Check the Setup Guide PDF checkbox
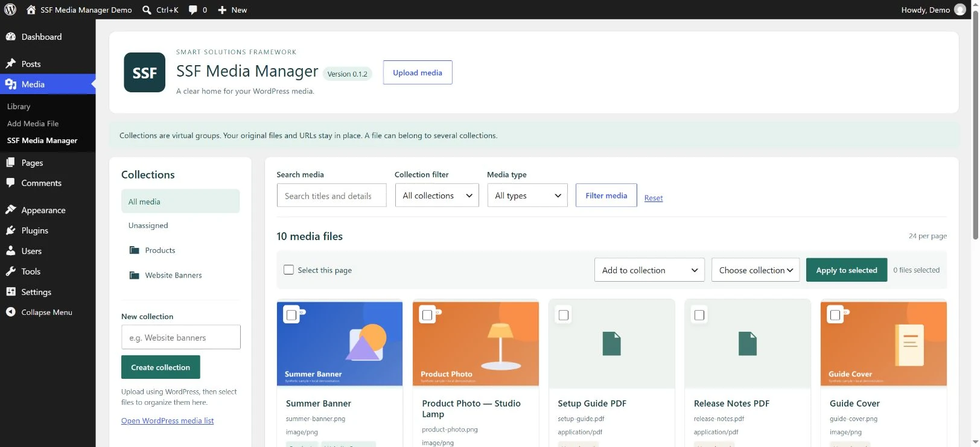This screenshot has height=447, width=980. point(564,315)
